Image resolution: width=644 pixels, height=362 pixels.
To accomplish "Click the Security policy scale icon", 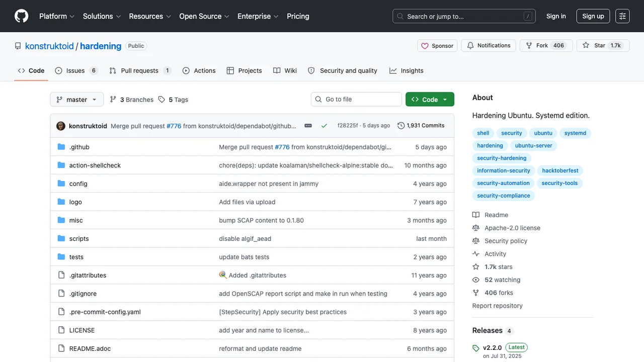I will coord(476,241).
